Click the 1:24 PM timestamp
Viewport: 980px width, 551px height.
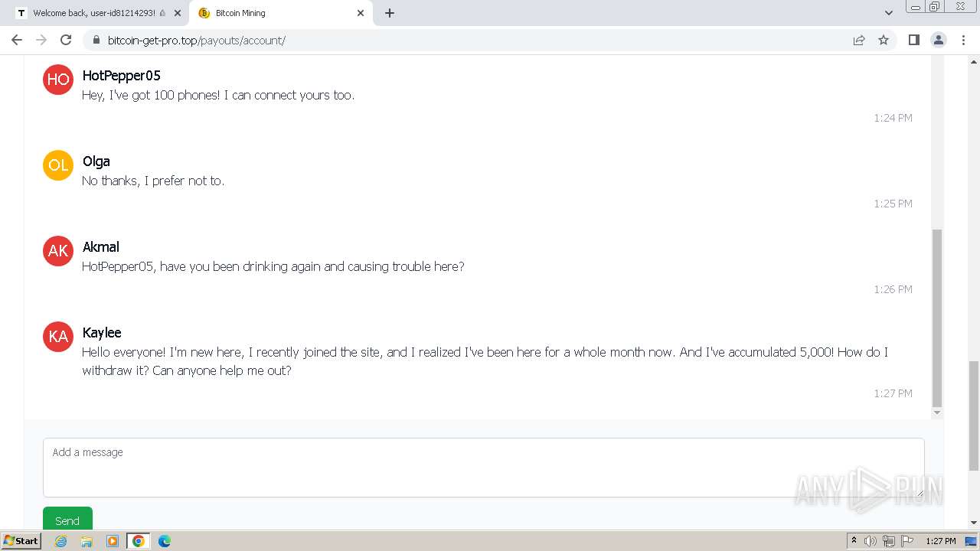click(x=893, y=118)
